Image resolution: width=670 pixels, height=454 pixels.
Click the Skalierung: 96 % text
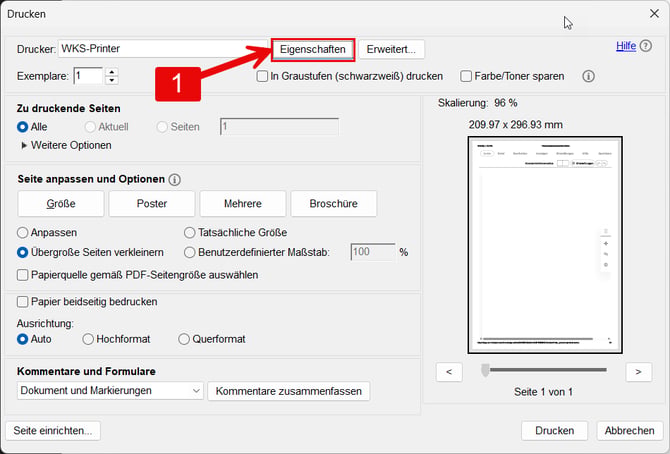pos(478,103)
